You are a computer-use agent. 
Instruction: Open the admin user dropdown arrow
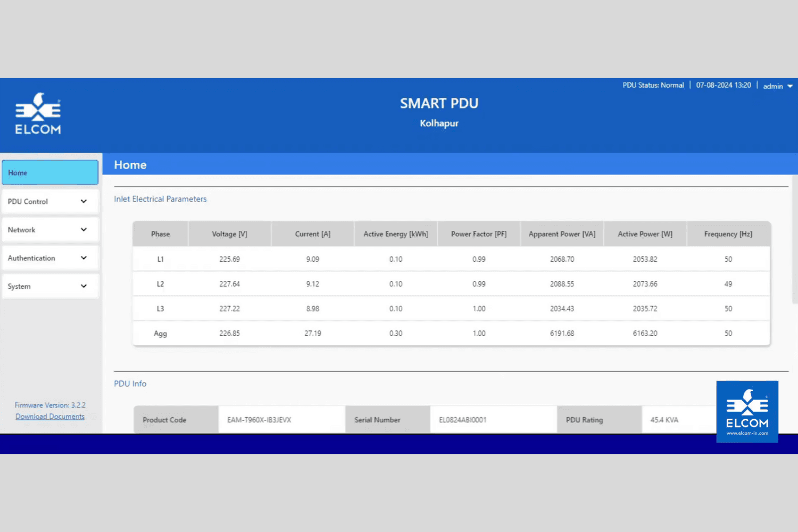tap(790, 86)
